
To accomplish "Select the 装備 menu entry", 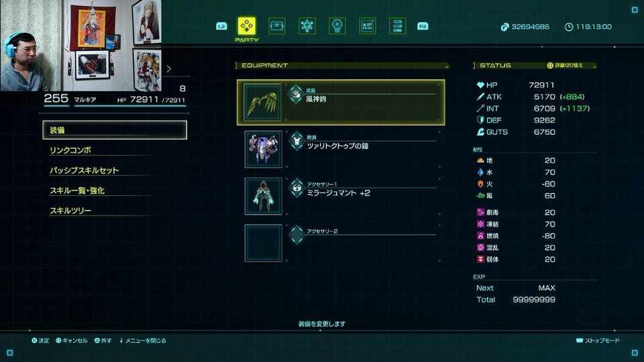I will pos(115,130).
